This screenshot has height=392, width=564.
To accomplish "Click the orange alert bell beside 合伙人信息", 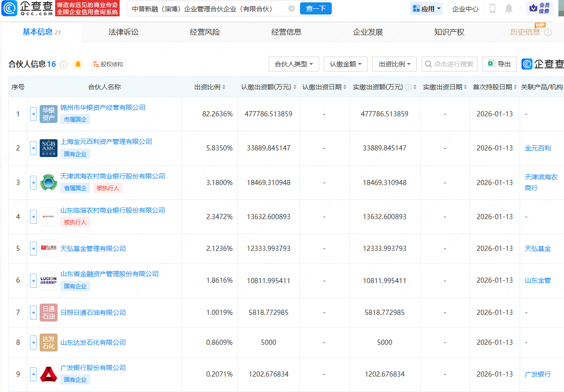I will coord(78,64).
